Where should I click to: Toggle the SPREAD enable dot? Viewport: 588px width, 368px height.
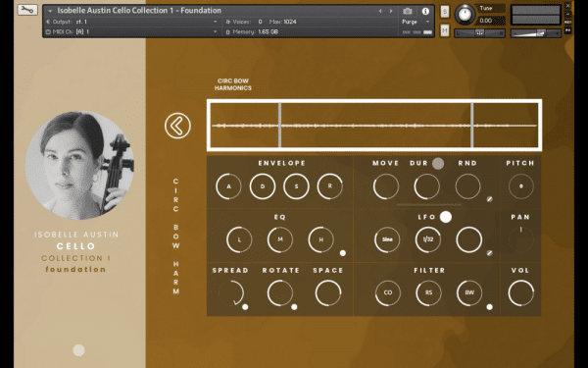click(245, 307)
